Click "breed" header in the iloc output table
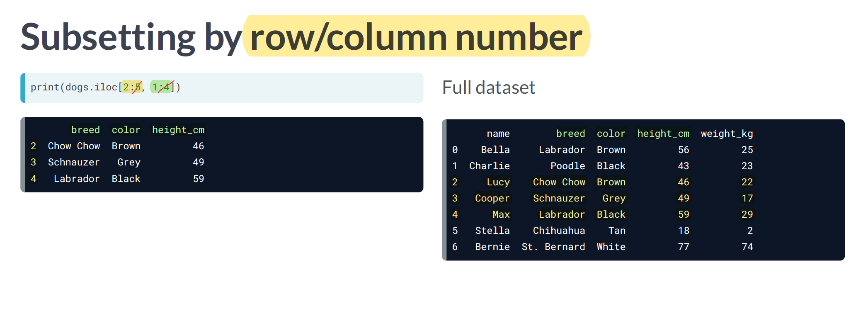Image resolution: width=868 pixels, height=311 pixels. pyautogui.click(x=85, y=130)
